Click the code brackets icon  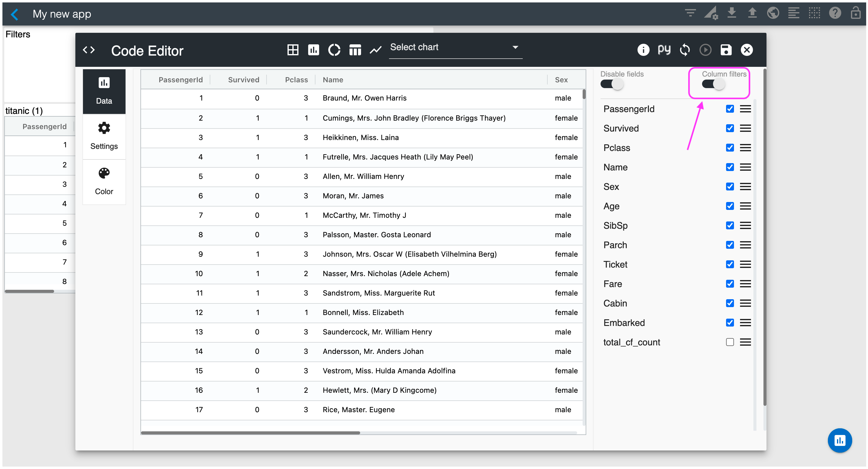[x=89, y=50]
